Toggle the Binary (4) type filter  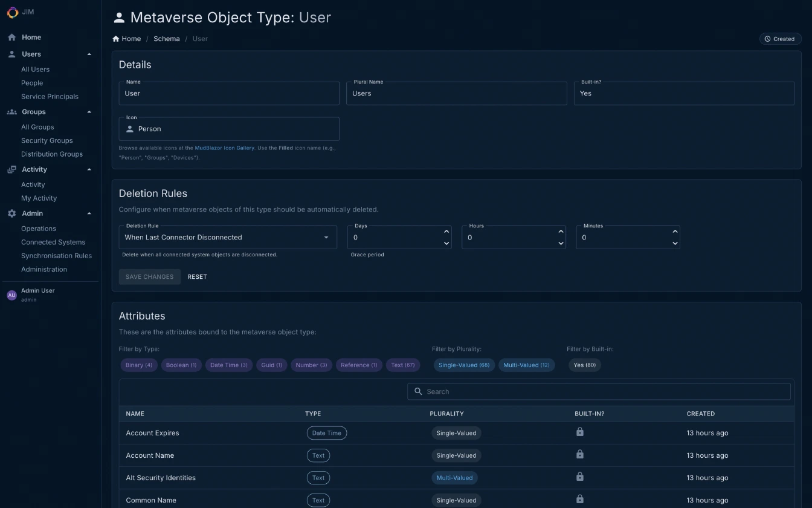click(138, 365)
